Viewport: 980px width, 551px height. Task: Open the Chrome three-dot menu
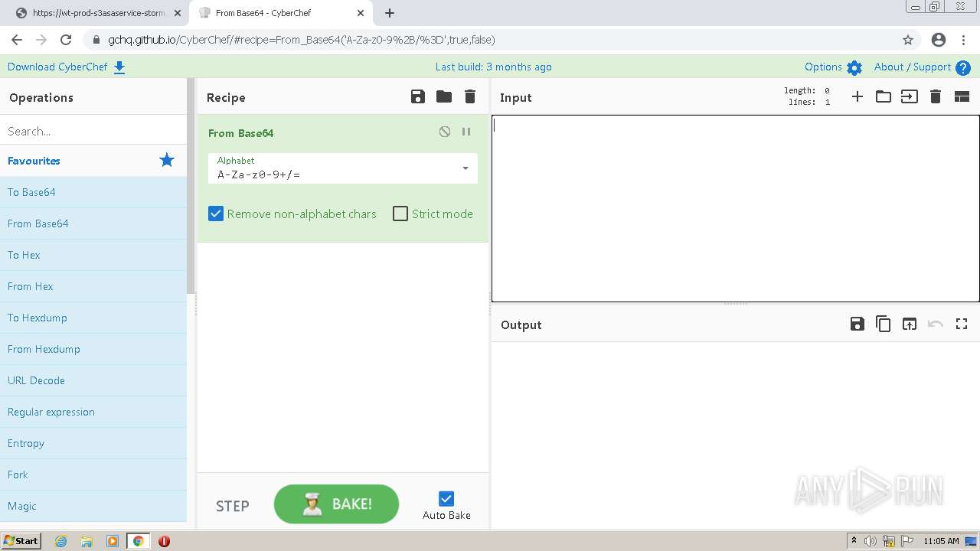point(964,40)
